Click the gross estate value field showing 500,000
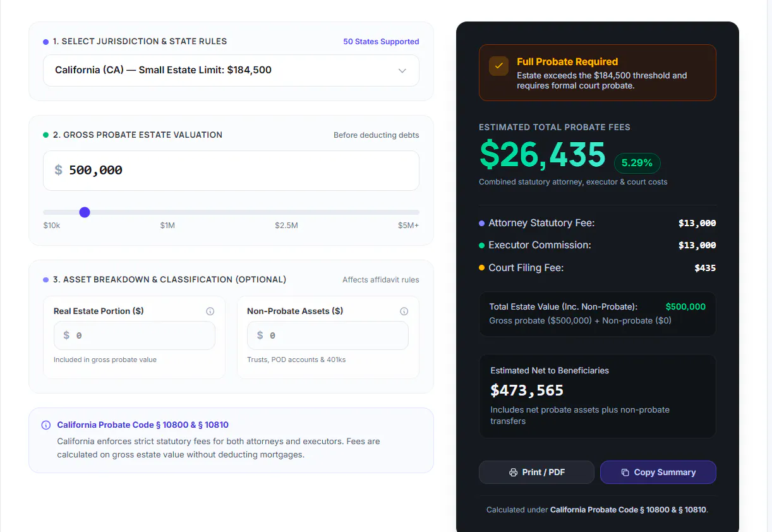Viewport: 772px width, 532px height. click(x=231, y=170)
